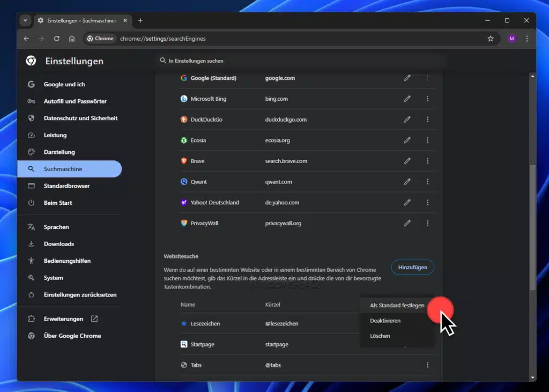Click the pencil icon for Ecosia
Viewport: 549px width, 392px height.
(407, 140)
